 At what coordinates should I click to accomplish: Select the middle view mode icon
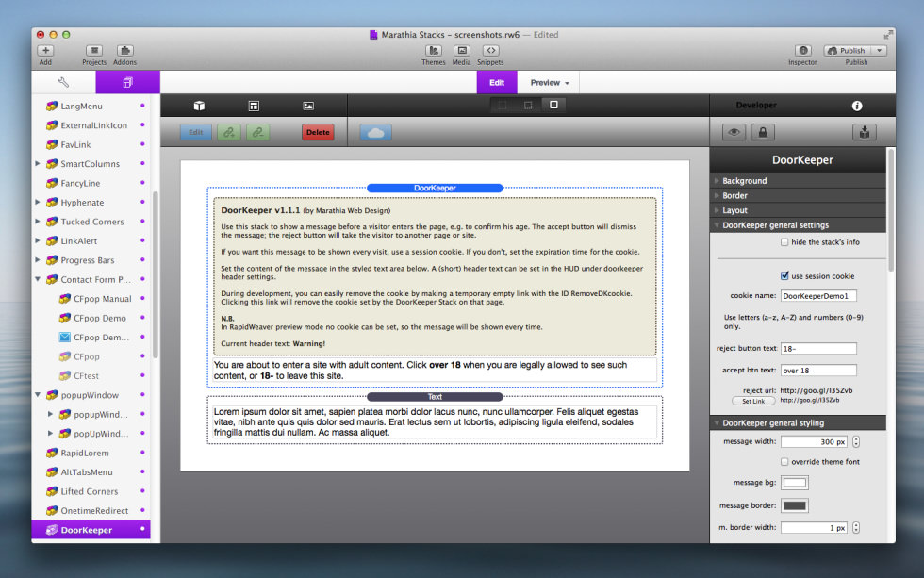point(528,105)
